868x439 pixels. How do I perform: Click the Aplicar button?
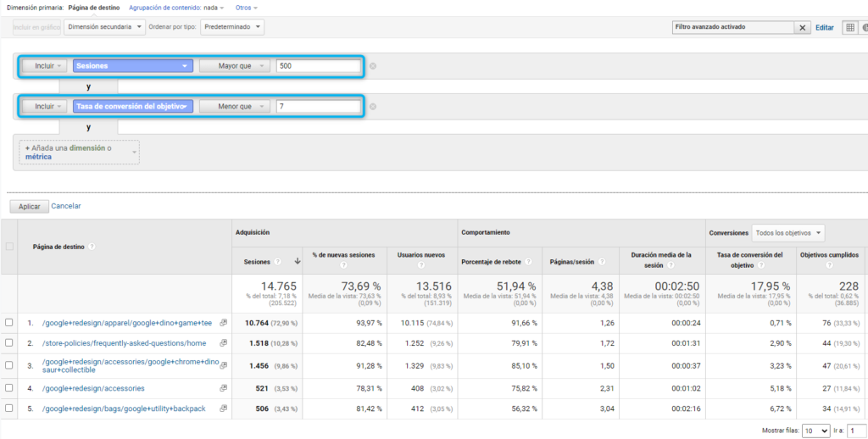point(30,207)
